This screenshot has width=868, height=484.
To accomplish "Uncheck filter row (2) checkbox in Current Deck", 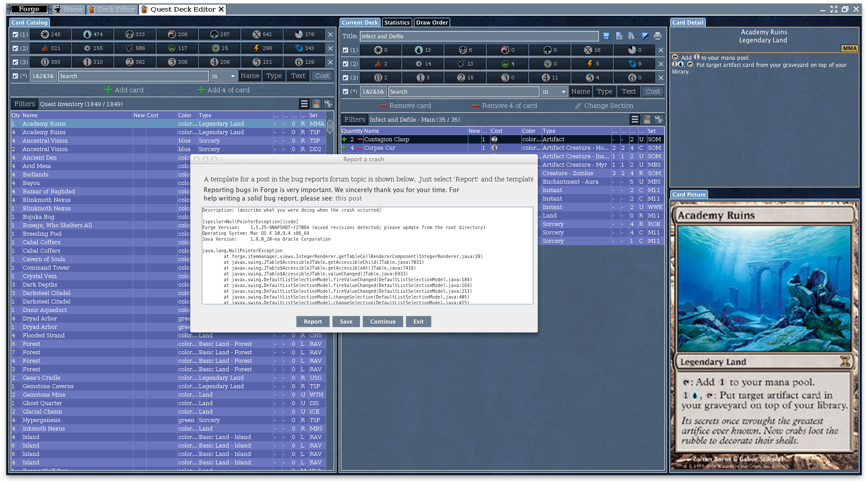I will (x=346, y=64).
